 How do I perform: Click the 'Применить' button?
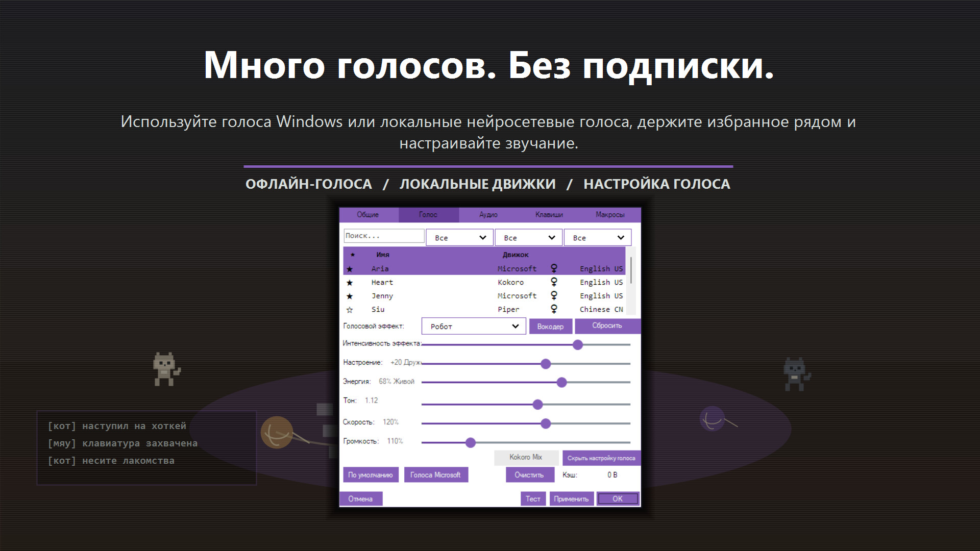(571, 499)
